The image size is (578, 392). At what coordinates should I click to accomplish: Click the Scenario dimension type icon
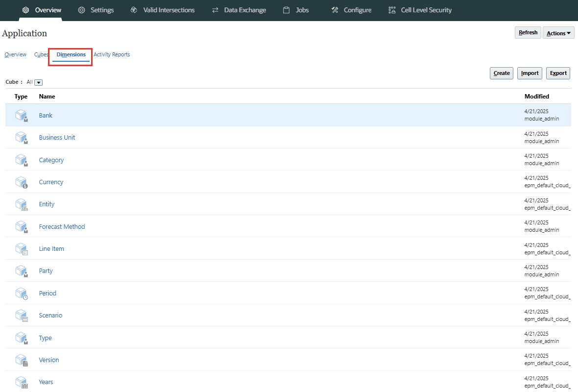22,316
